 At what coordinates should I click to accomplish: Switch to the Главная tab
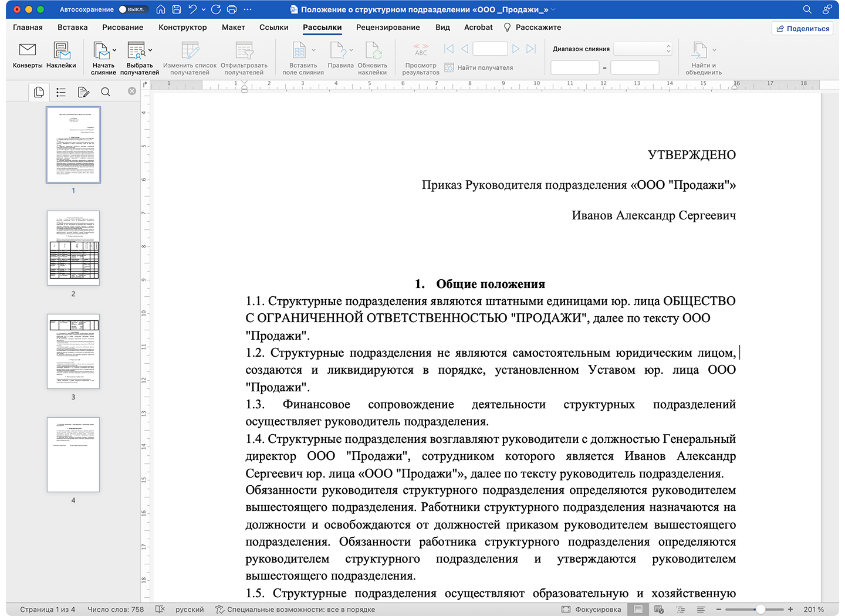coord(28,27)
